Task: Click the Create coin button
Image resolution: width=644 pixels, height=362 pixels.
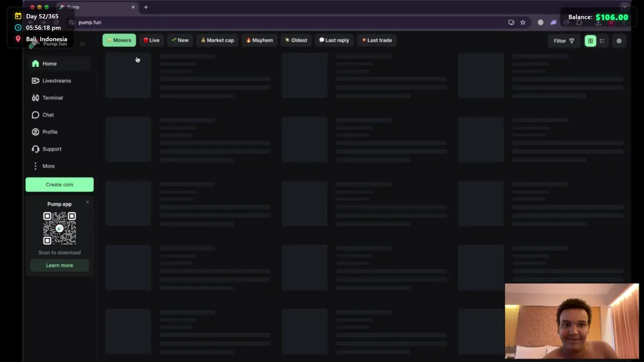Action: pyautogui.click(x=59, y=185)
